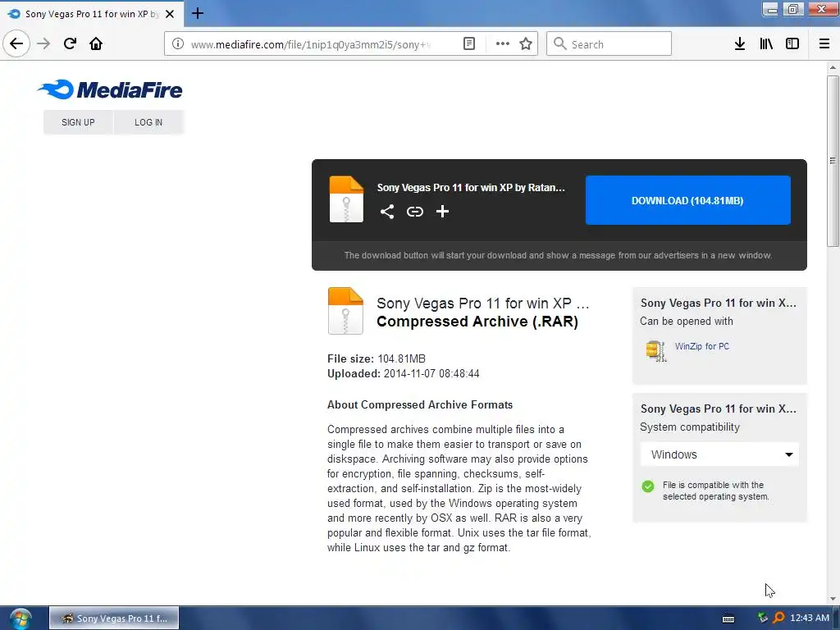This screenshot has width=840, height=630.
Task: Open page actions three-dot menu
Action: (x=503, y=44)
